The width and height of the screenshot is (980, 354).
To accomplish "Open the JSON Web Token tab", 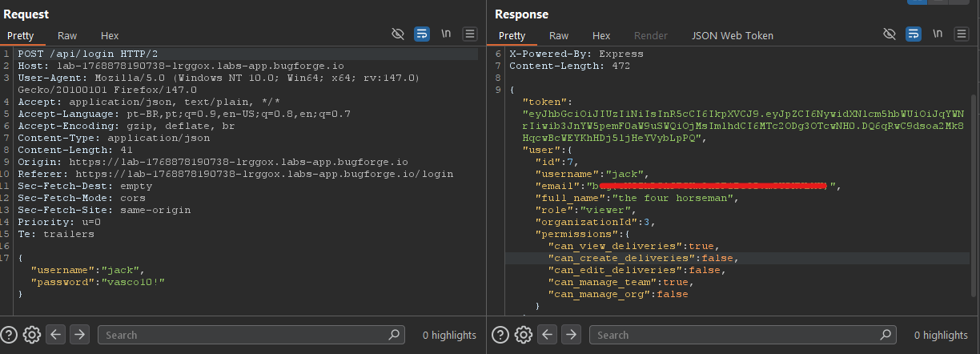I will coord(733,35).
